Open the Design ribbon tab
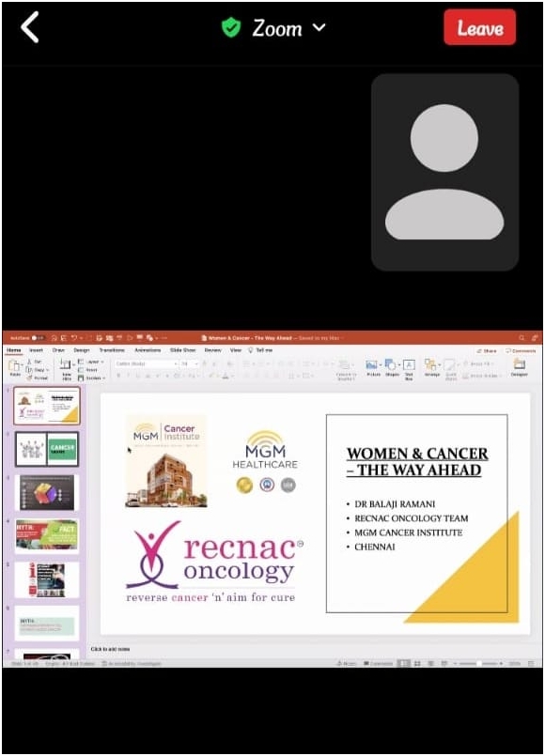 pyautogui.click(x=81, y=350)
